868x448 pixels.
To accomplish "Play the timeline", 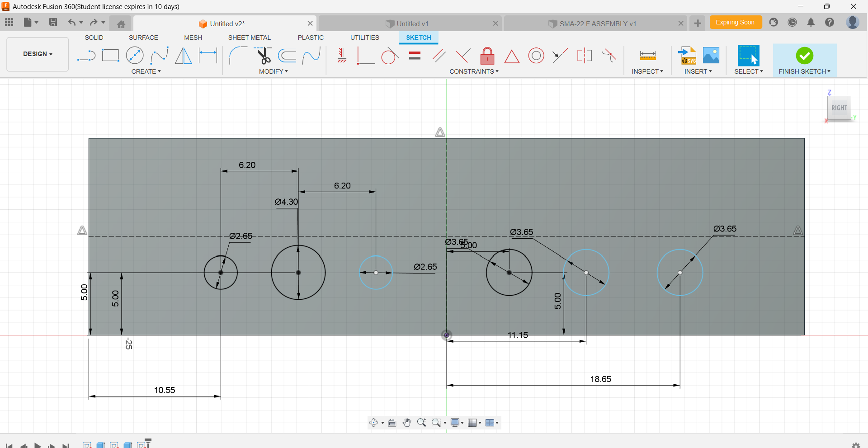I will pos(38,446).
